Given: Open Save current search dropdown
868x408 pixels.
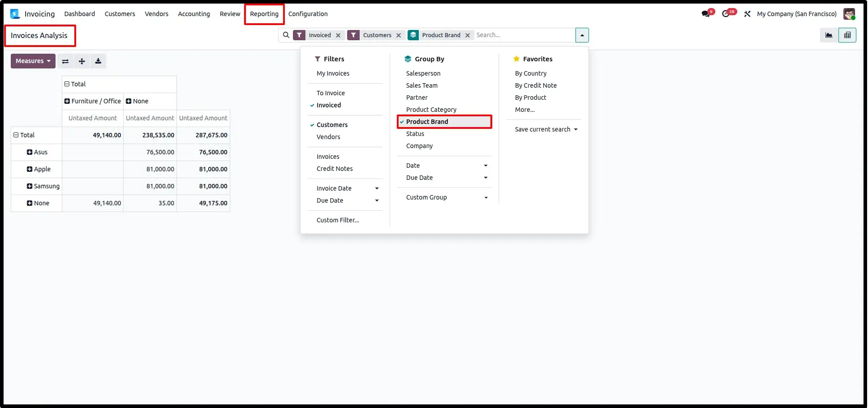Looking at the screenshot, I should click(x=546, y=129).
